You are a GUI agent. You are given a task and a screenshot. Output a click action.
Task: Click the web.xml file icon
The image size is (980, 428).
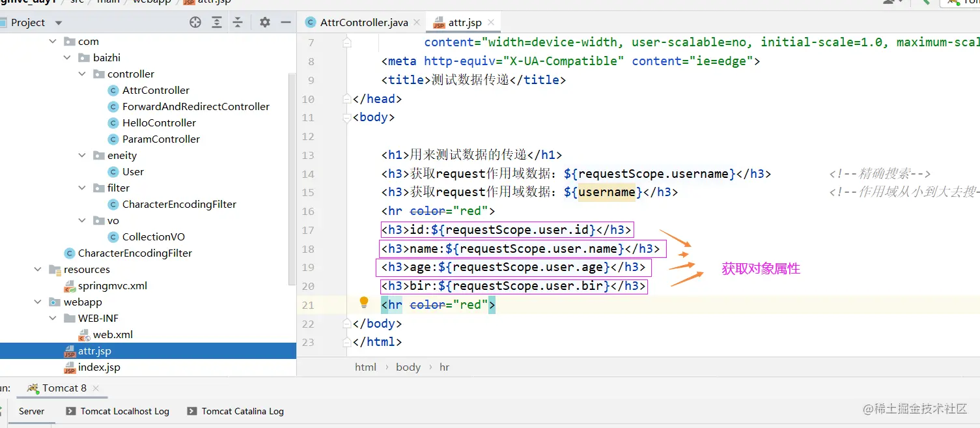[84, 334]
